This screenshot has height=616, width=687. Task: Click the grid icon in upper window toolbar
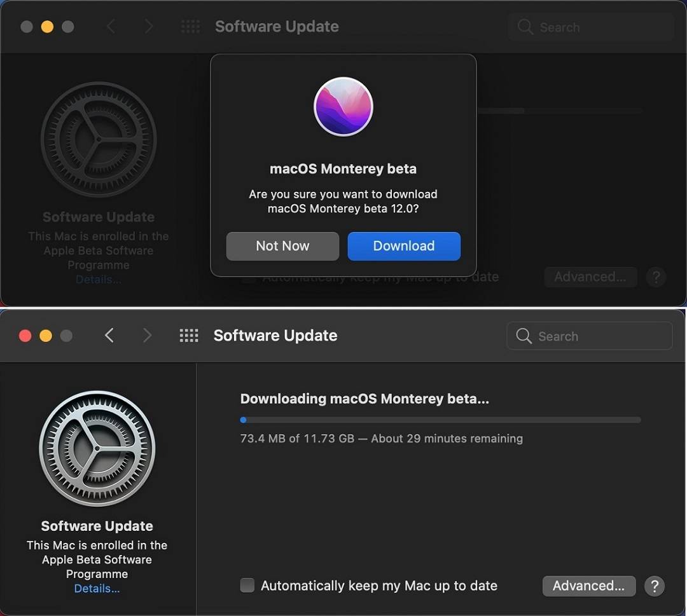pyautogui.click(x=191, y=27)
